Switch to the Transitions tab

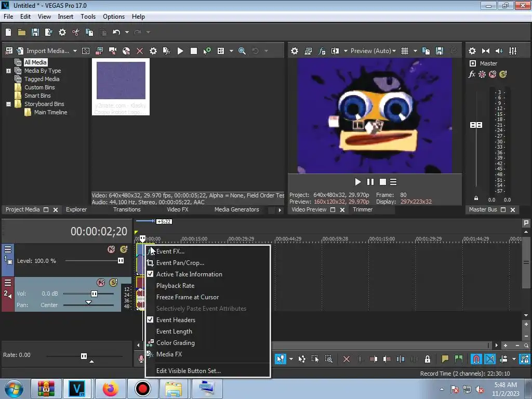tap(127, 210)
